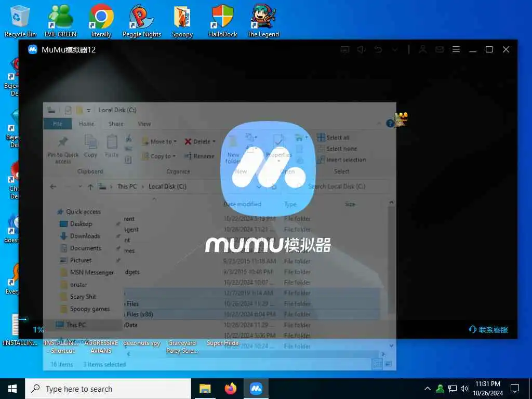This screenshot has height=399, width=532.
Task: Show hidden system tray icons
Action: [x=428, y=389]
